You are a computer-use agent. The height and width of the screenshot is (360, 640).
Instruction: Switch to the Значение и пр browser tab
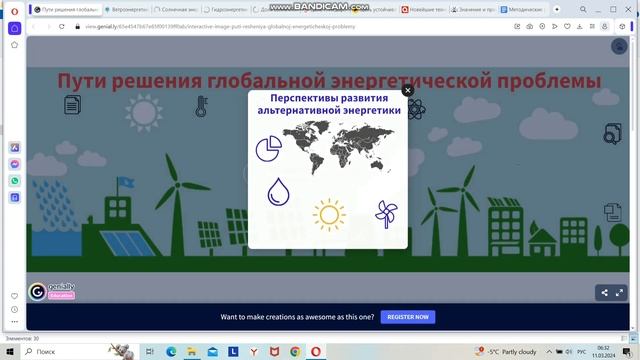tap(473, 9)
